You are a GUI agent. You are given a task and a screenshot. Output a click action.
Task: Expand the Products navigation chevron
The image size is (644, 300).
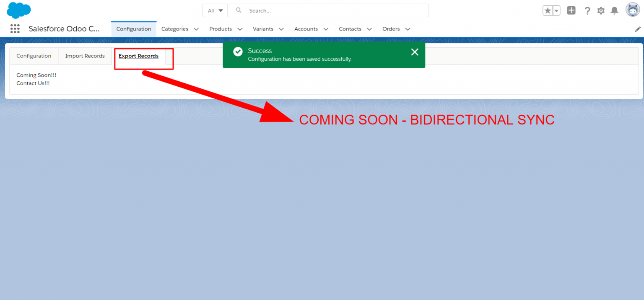pos(239,29)
